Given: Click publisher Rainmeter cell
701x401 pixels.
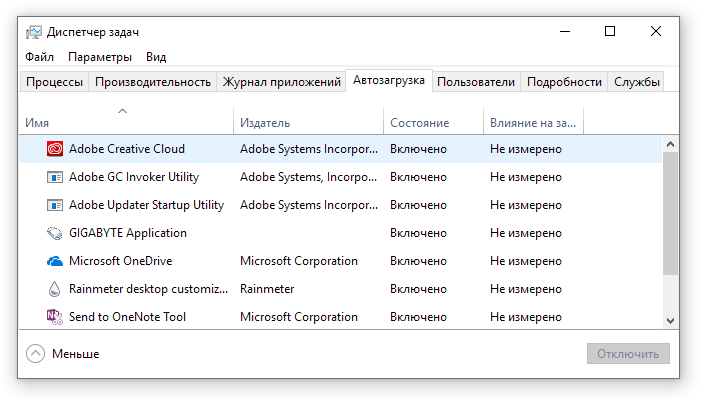Looking at the screenshot, I should pyautogui.click(x=267, y=289).
